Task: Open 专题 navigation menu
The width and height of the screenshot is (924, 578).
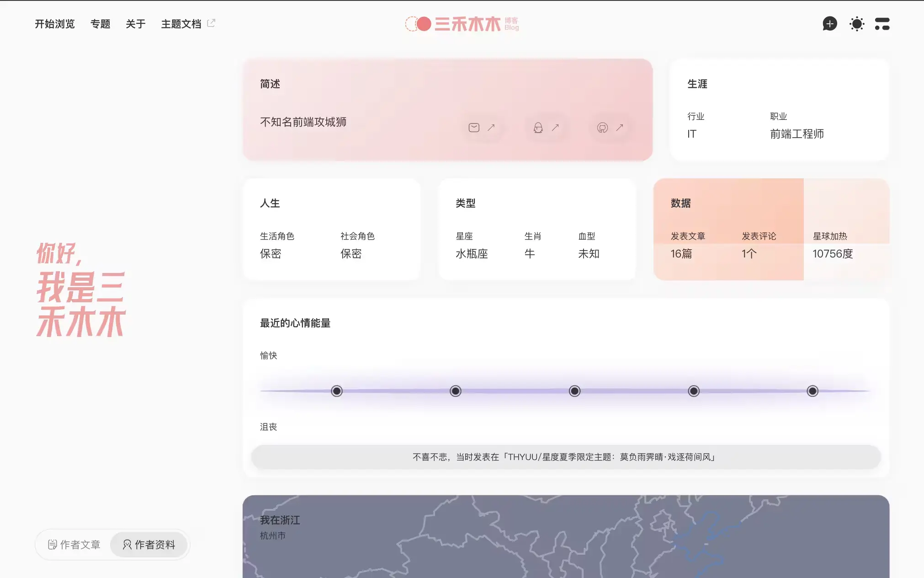Action: pos(100,24)
